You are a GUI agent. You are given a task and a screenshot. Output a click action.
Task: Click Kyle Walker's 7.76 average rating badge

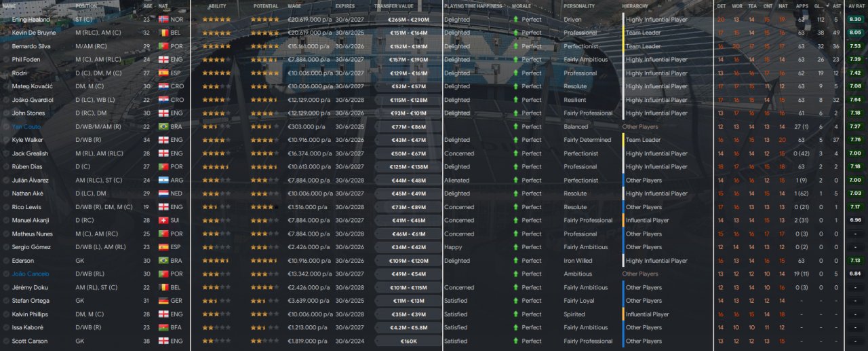click(856, 140)
